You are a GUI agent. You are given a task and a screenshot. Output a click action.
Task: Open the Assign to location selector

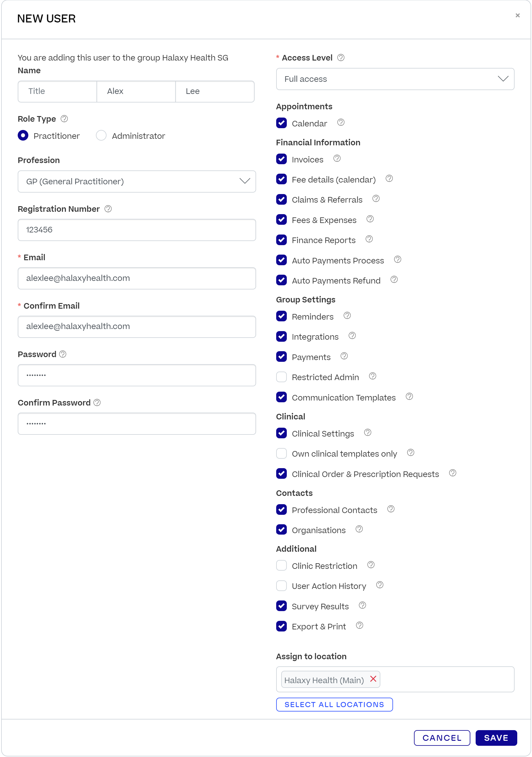445,680
